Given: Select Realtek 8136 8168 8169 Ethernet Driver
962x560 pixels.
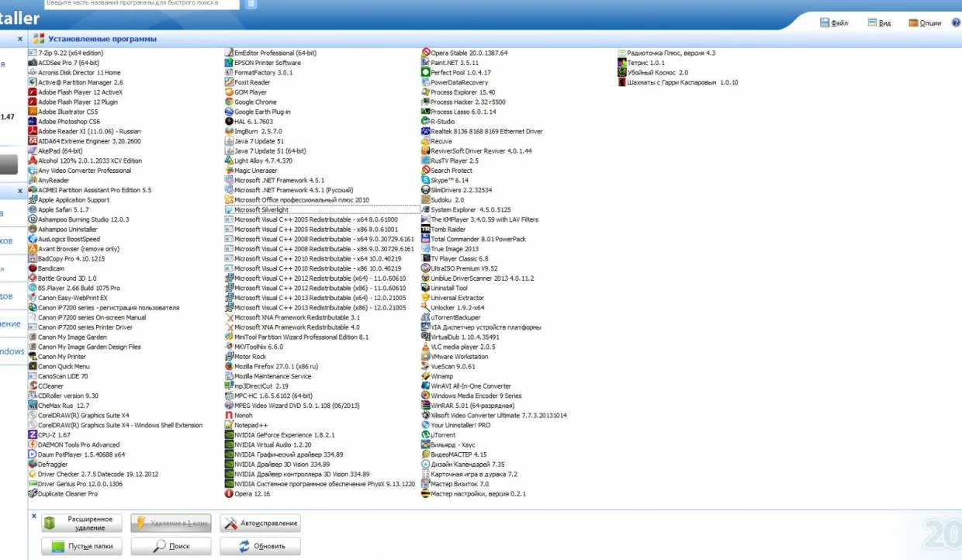Looking at the screenshot, I should [x=482, y=131].
